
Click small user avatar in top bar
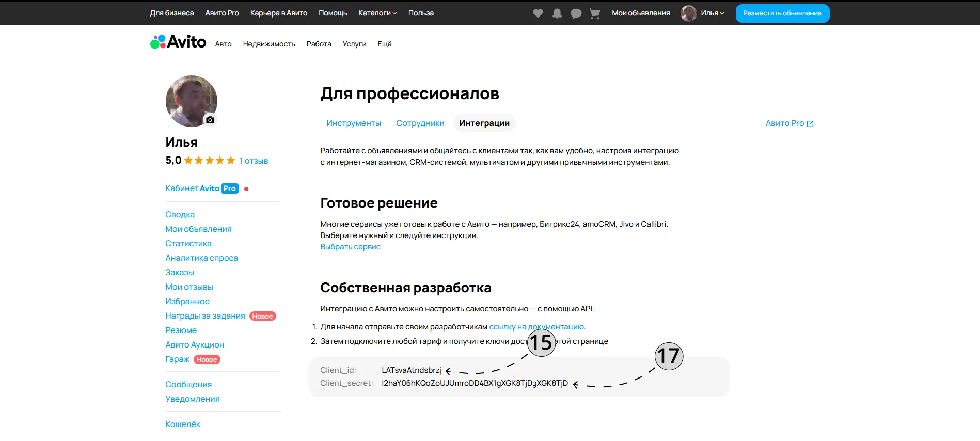[688, 13]
